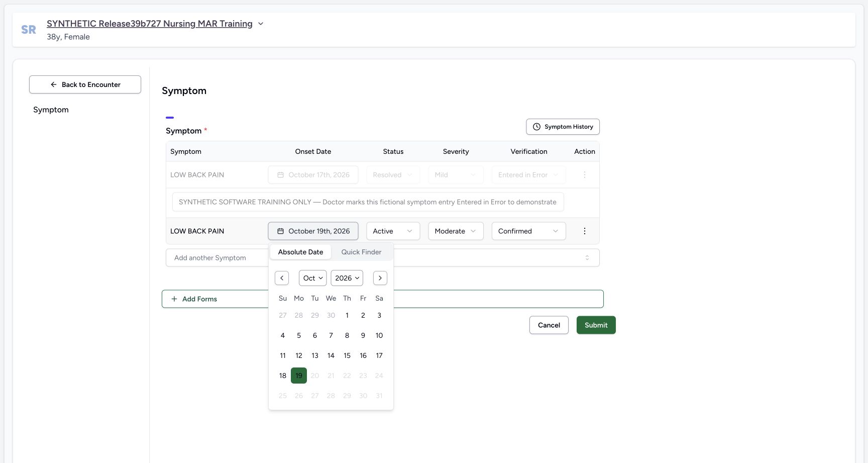Screen dimensions: 868x463
Task: Click the SR patient avatar
Action: pyautogui.click(x=29, y=30)
